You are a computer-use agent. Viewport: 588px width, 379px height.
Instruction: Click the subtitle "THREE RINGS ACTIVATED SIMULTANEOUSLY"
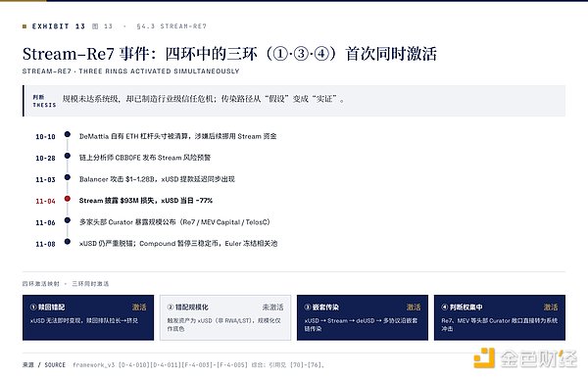(x=159, y=71)
